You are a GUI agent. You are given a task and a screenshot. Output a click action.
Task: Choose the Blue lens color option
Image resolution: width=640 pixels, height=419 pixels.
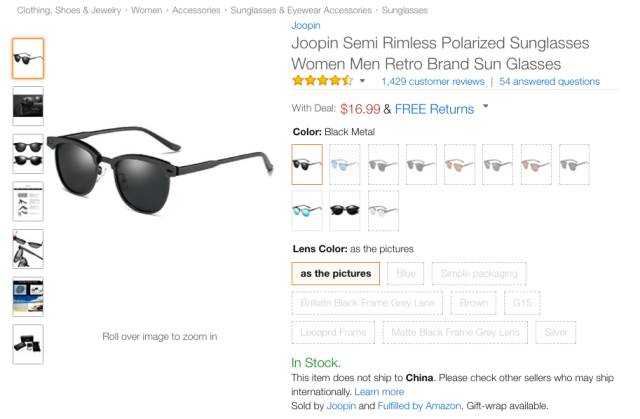click(405, 273)
